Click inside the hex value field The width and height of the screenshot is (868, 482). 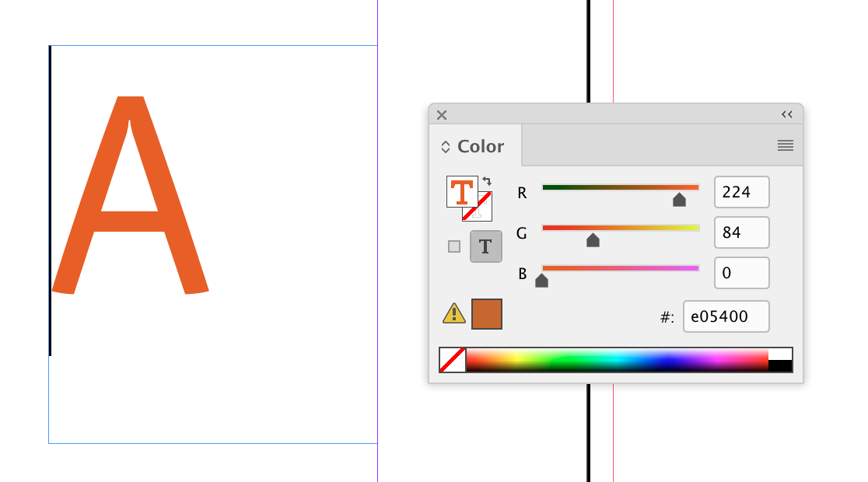[x=725, y=316]
